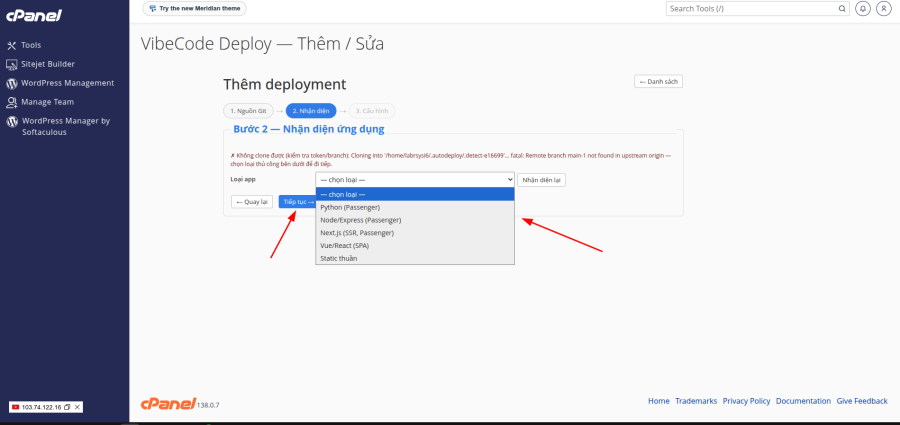Open the Home footer link
Screen dimensions: 900x425
[658, 401]
